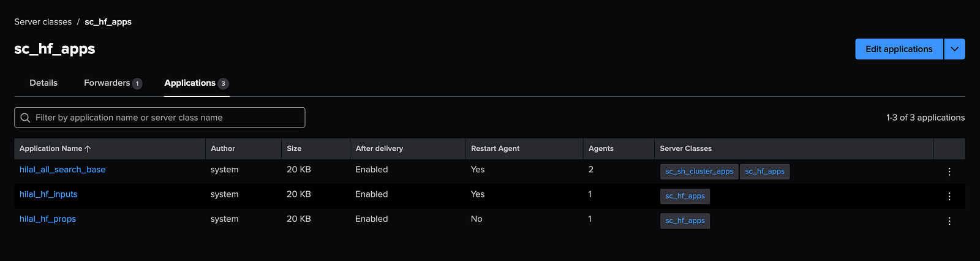The width and height of the screenshot is (980, 261).
Task: Open hilal_hf_inputs application link
Action: 48,194
